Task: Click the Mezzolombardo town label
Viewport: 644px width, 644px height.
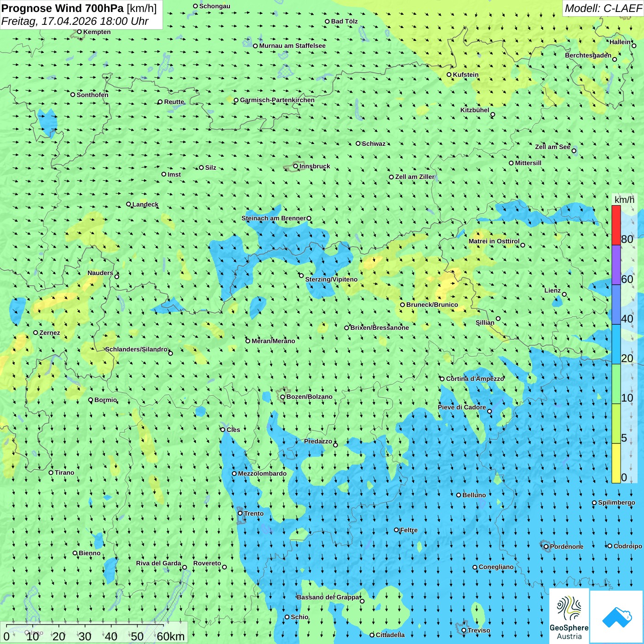Action: [x=262, y=473]
